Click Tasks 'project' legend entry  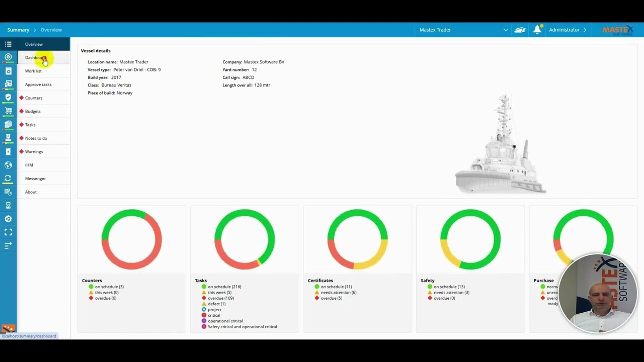[211, 310]
